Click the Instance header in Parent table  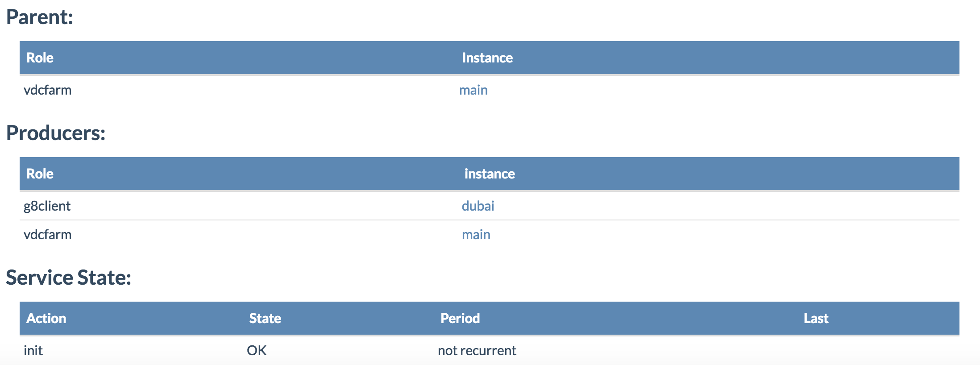pyautogui.click(x=487, y=58)
